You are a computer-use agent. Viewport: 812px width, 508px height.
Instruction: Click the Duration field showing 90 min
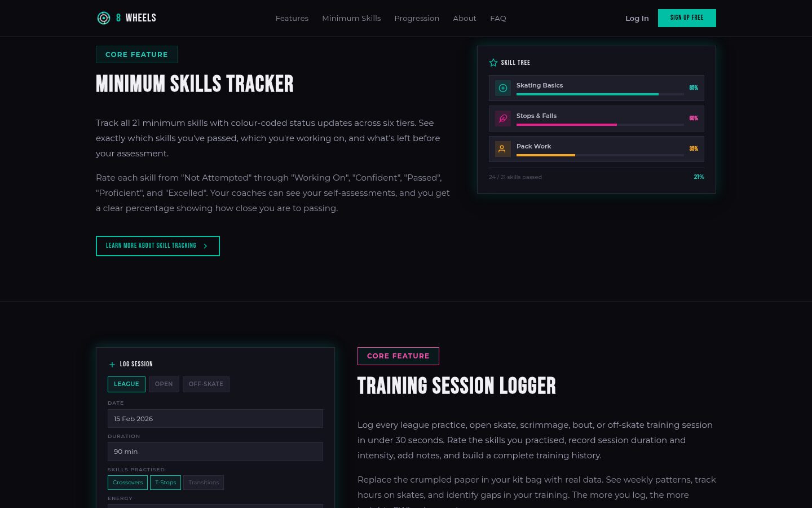point(215,452)
